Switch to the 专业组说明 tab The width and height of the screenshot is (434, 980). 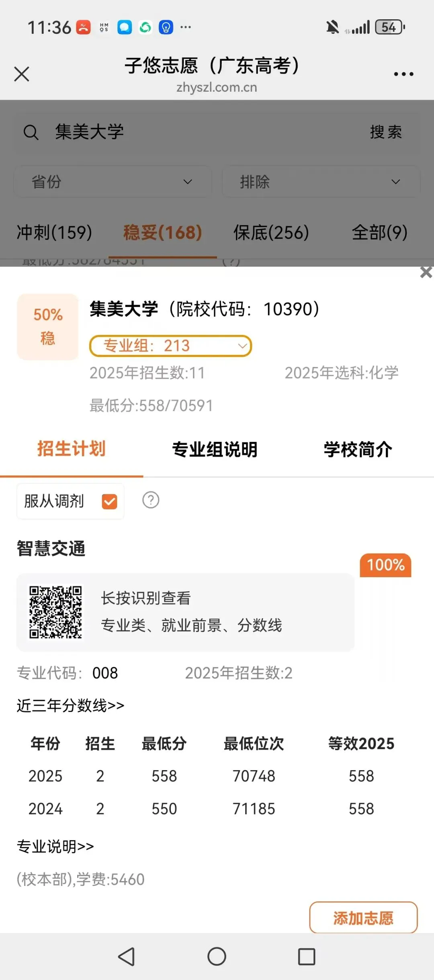coord(215,449)
